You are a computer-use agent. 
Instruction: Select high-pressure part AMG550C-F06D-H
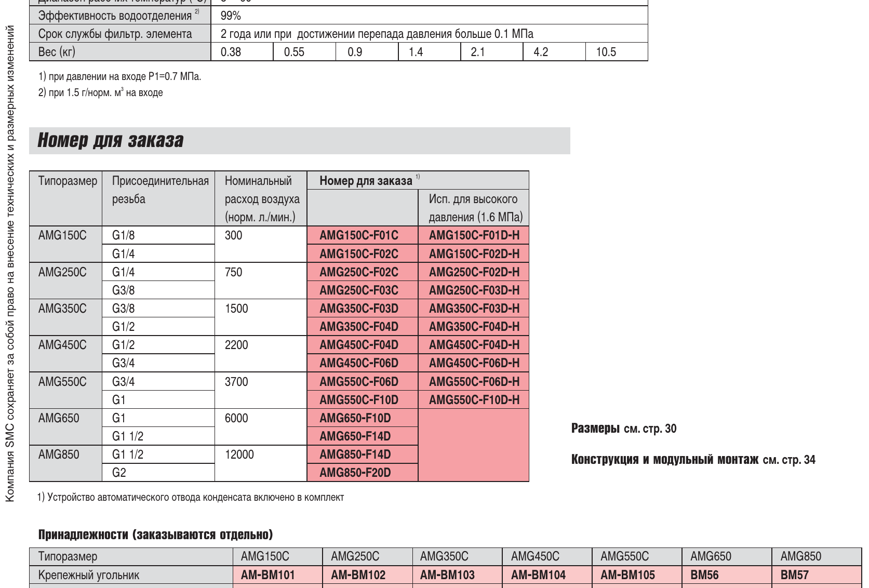474,382
